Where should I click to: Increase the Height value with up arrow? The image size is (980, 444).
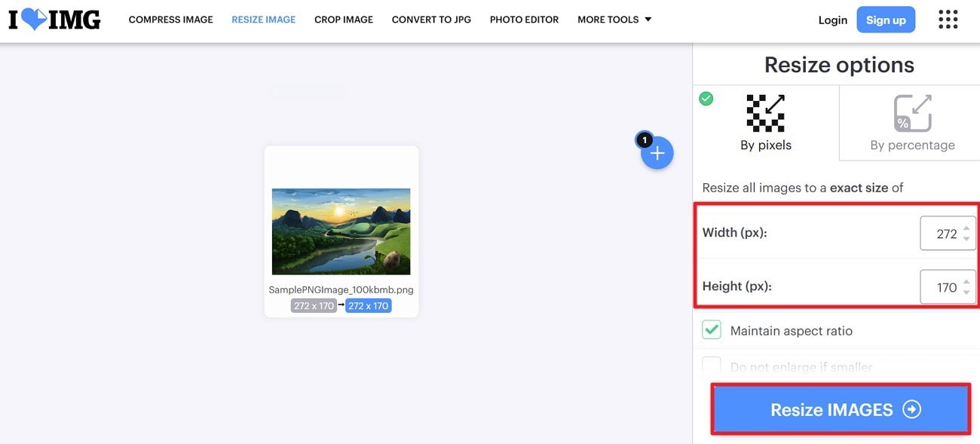966,281
